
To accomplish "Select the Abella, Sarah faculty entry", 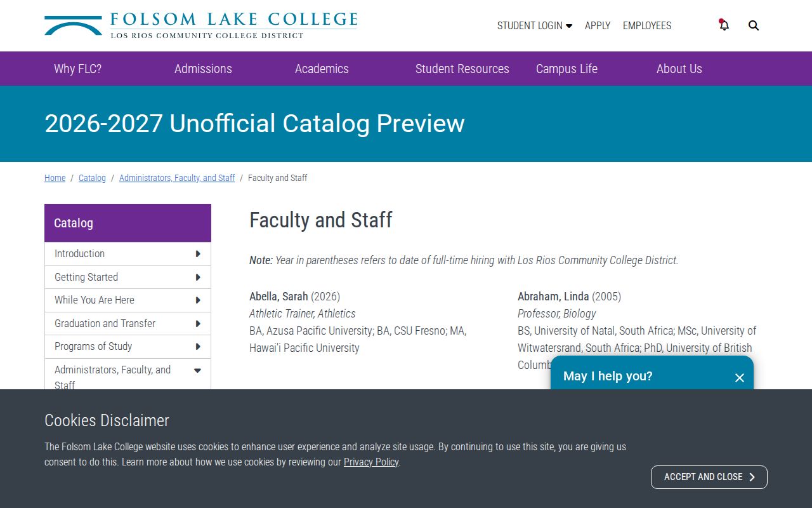I will pyautogui.click(x=278, y=297).
